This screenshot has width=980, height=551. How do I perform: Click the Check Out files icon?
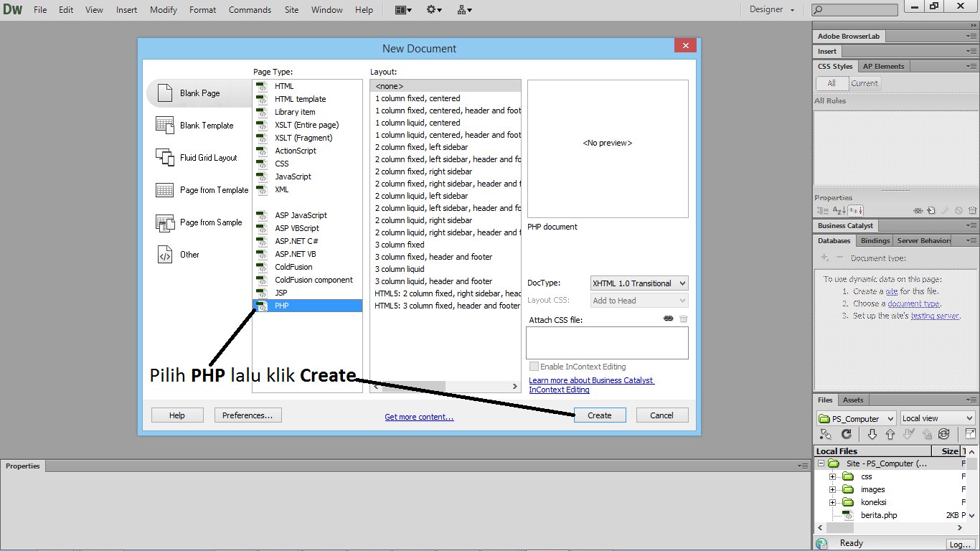908,434
